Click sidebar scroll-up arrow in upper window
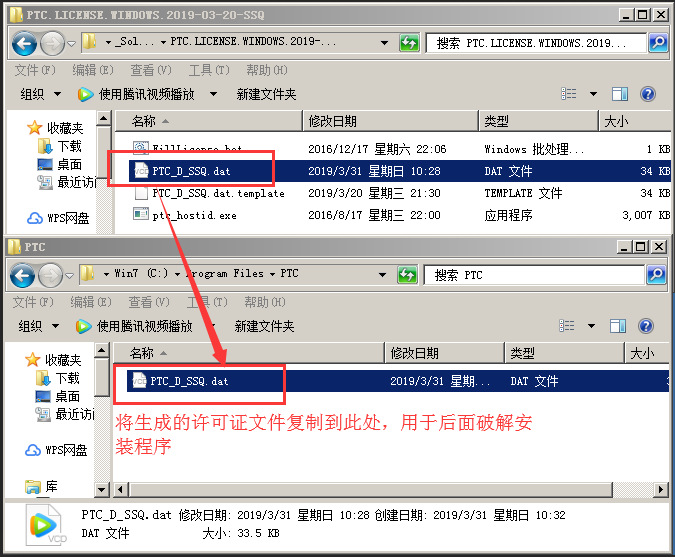This screenshot has width=675, height=557. 104,118
